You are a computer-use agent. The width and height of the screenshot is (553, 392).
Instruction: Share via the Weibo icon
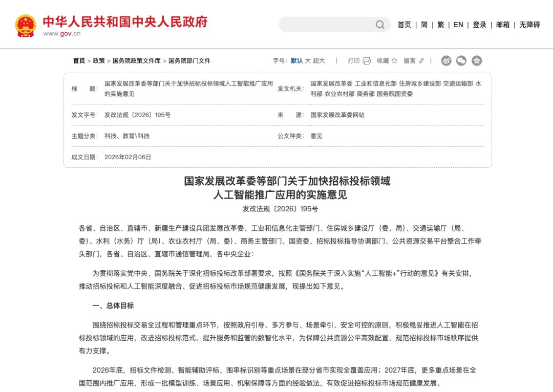click(x=446, y=60)
